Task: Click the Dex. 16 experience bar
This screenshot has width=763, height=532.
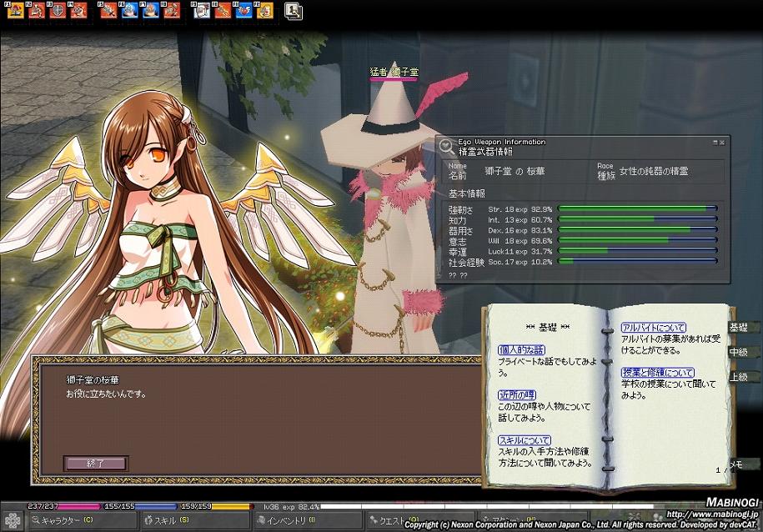Action: click(637, 229)
